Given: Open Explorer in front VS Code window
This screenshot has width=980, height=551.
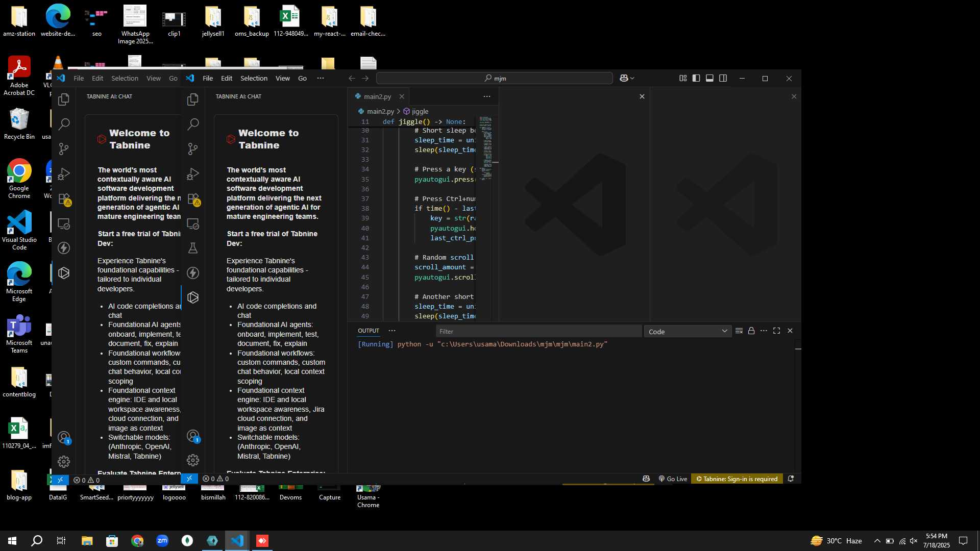Looking at the screenshot, I should point(193,99).
